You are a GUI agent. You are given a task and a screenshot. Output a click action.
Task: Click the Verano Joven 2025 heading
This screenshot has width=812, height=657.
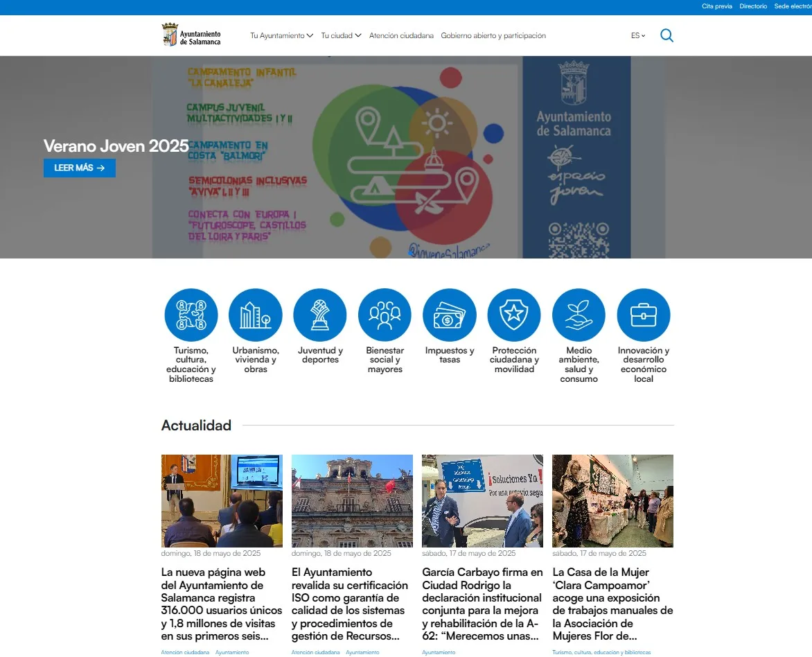coord(116,146)
